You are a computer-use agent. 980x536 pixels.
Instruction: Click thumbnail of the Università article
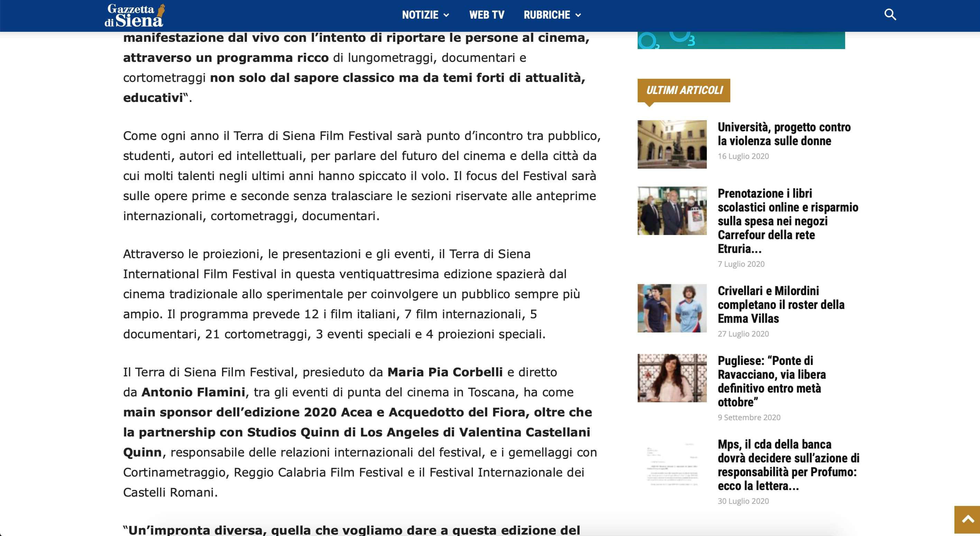pos(672,144)
